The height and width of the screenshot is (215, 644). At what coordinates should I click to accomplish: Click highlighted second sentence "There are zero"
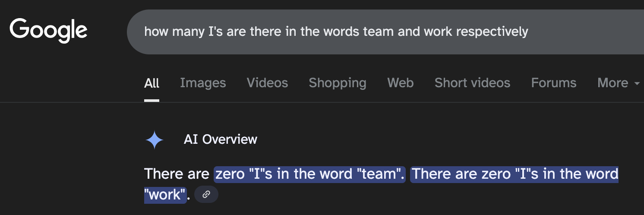point(514,174)
